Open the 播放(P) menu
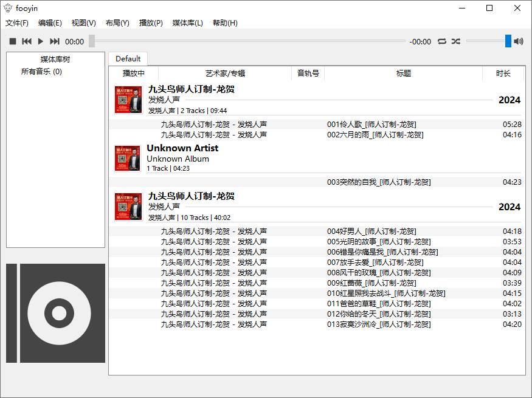 151,23
